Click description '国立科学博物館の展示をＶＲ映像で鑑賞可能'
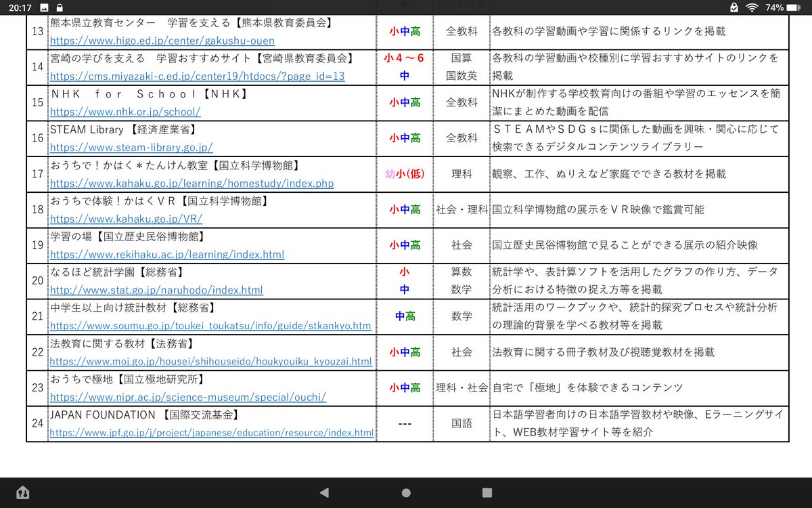This screenshot has height=508, width=812. (x=598, y=210)
